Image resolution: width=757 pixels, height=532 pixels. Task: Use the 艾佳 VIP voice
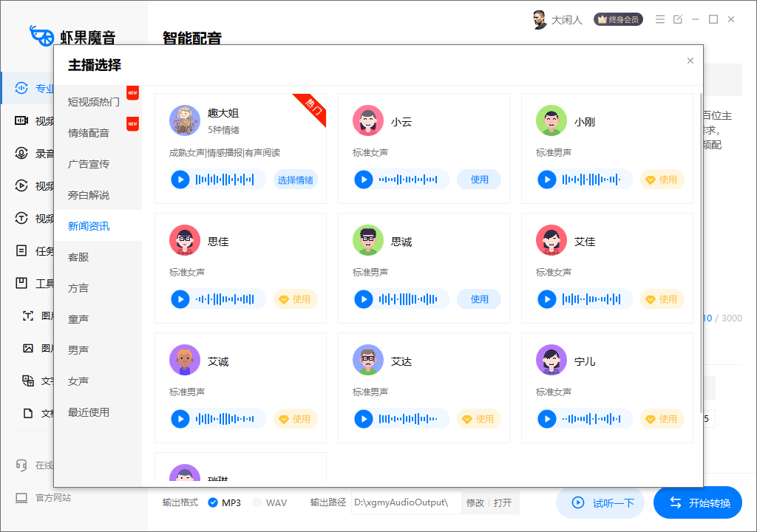point(662,299)
